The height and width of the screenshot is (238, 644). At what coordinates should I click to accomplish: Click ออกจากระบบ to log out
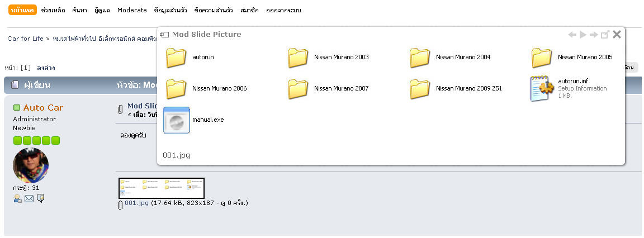click(283, 10)
